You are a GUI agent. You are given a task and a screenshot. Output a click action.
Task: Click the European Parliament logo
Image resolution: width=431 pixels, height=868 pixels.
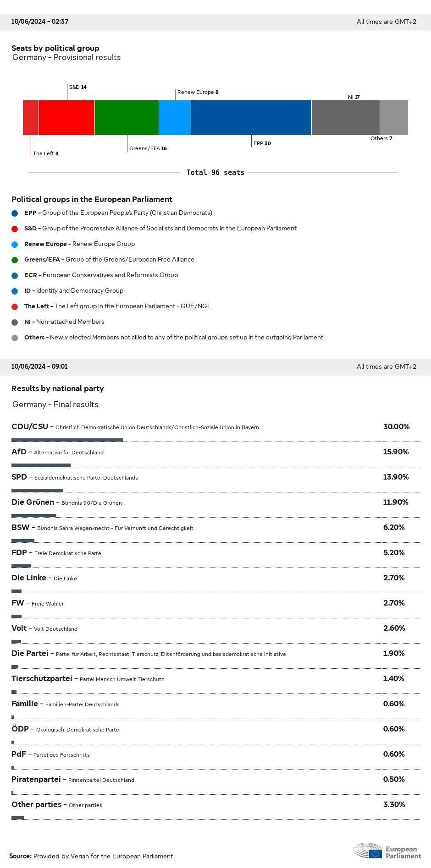pos(387,851)
